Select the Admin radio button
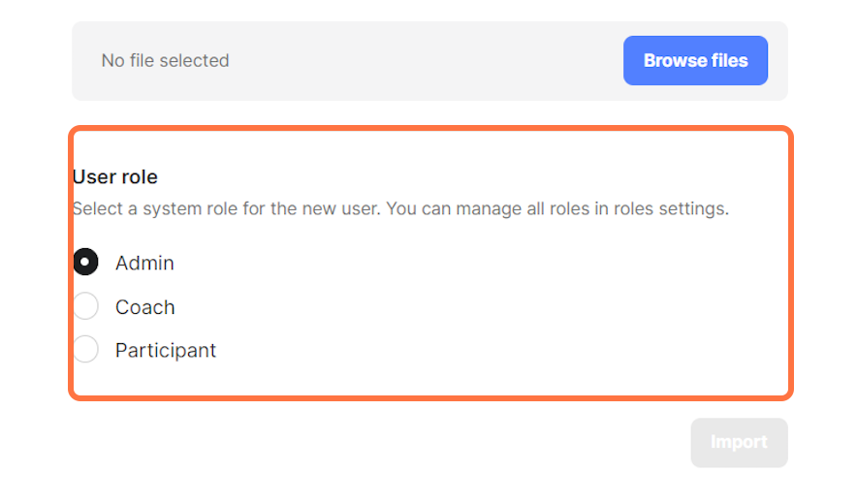 point(86,263)
